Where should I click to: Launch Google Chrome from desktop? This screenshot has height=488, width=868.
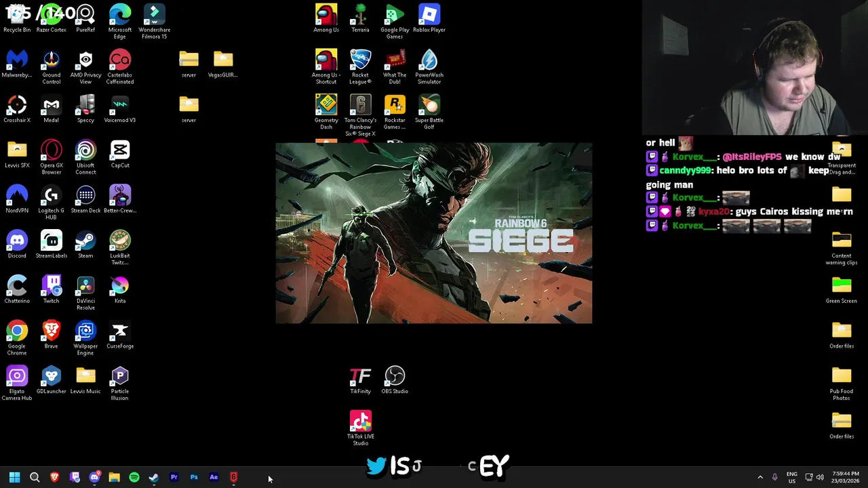(17, 338)
